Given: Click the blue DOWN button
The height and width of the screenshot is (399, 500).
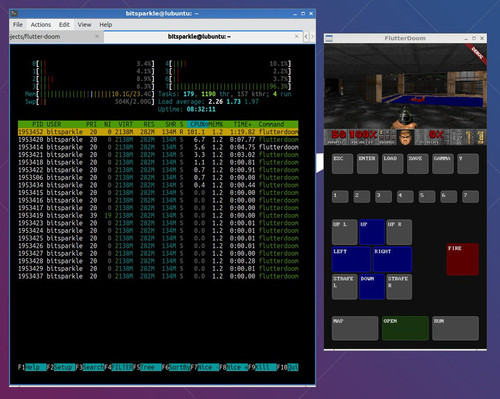Looking at the screenshot, I should pyautogui.click(x=372, y=286).
